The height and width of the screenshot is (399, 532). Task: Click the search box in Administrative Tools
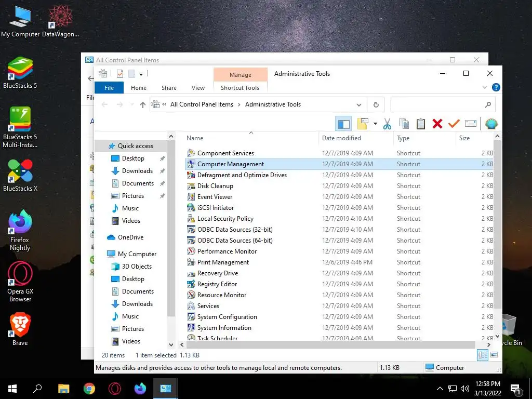443,104
